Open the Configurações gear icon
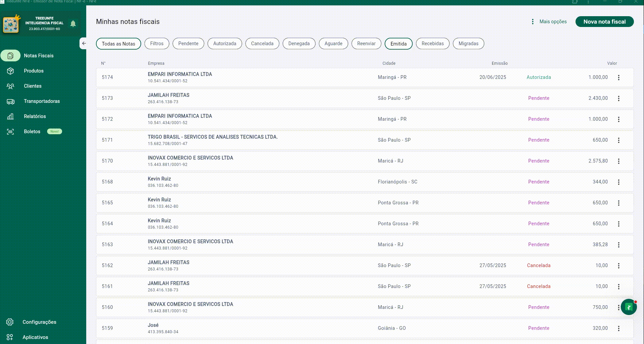This screenshot has width=644, height=344. pyautogui.click(x=10, y=322)
